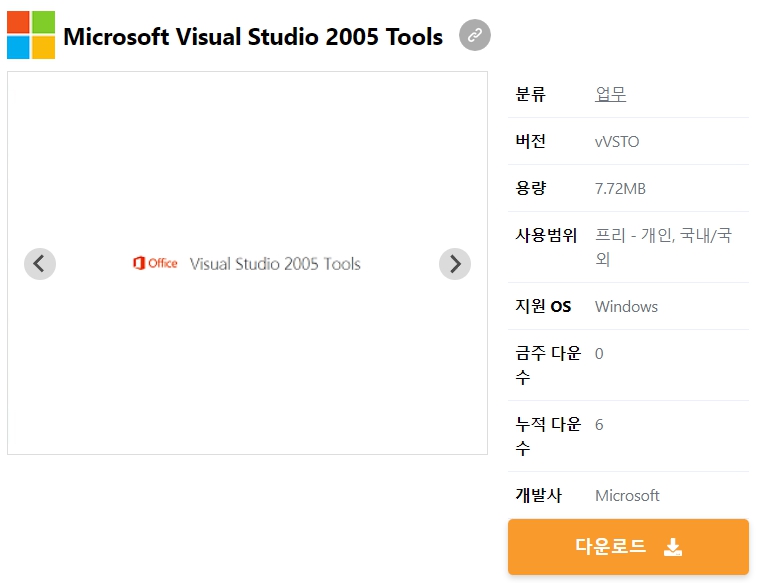Image resolution: width=758 pixels, height=583 pixels.
Task: Open the 업무 category link
Action: pos(611,94)
